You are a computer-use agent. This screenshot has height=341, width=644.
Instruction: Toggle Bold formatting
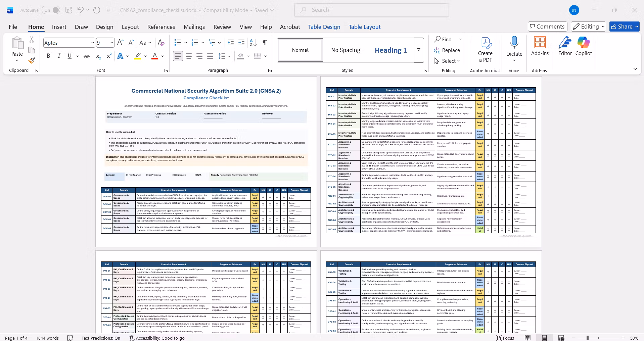(48, 56)
